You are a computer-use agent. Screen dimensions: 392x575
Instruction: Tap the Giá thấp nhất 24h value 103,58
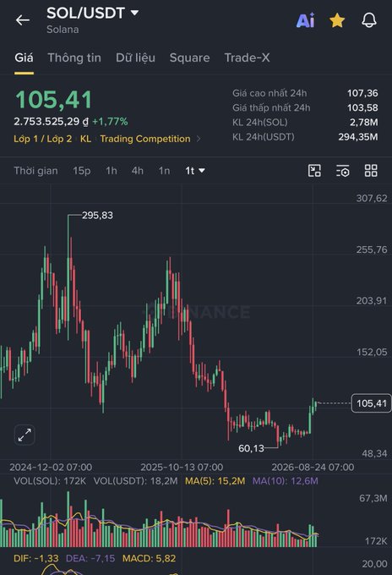pos(362,108)
